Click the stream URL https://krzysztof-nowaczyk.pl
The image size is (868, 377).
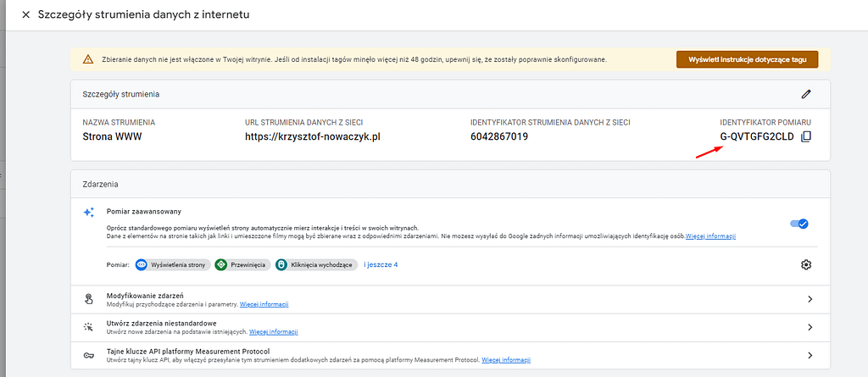click(x=312, y=136)
